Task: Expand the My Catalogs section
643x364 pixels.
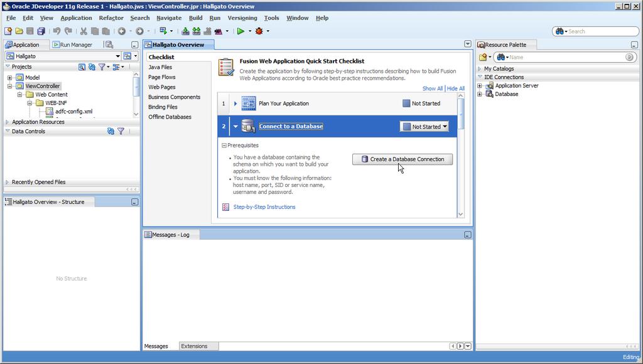Action: tap(479, 69)
